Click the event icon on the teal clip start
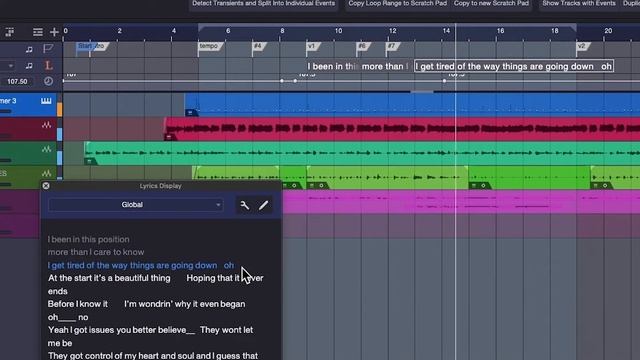The width and height of the screenshot is (640, 360). click(89, 161)
